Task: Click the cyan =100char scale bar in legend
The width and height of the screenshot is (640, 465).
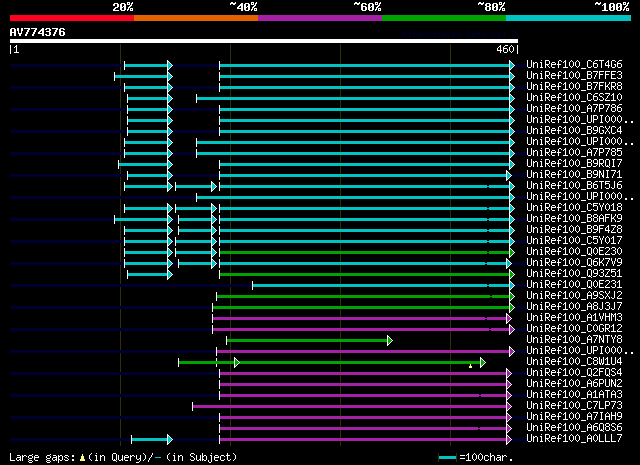Action: (447, 457)
